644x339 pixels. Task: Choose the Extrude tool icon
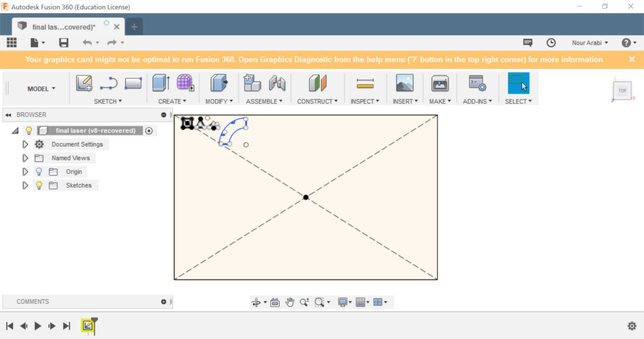tap(161, 83)
